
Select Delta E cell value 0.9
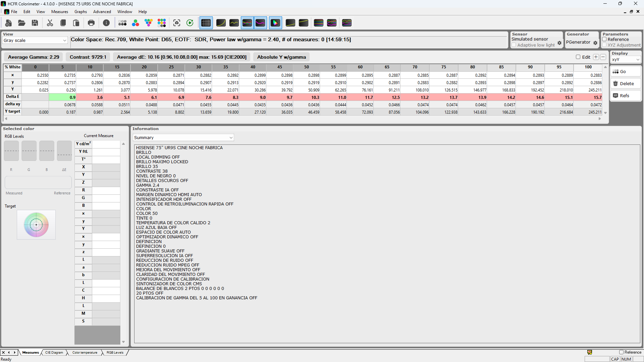pyautogui.click(x=63, y=97)
